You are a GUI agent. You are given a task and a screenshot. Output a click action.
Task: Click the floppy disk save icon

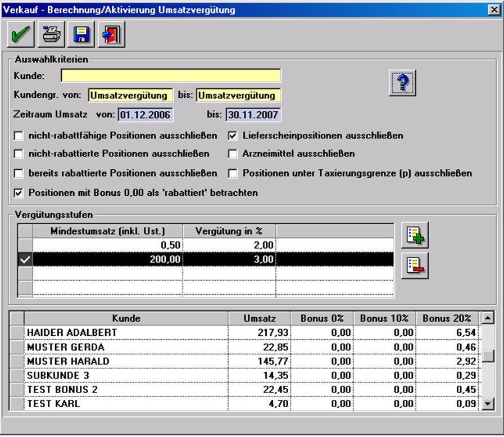coord(82,35)
